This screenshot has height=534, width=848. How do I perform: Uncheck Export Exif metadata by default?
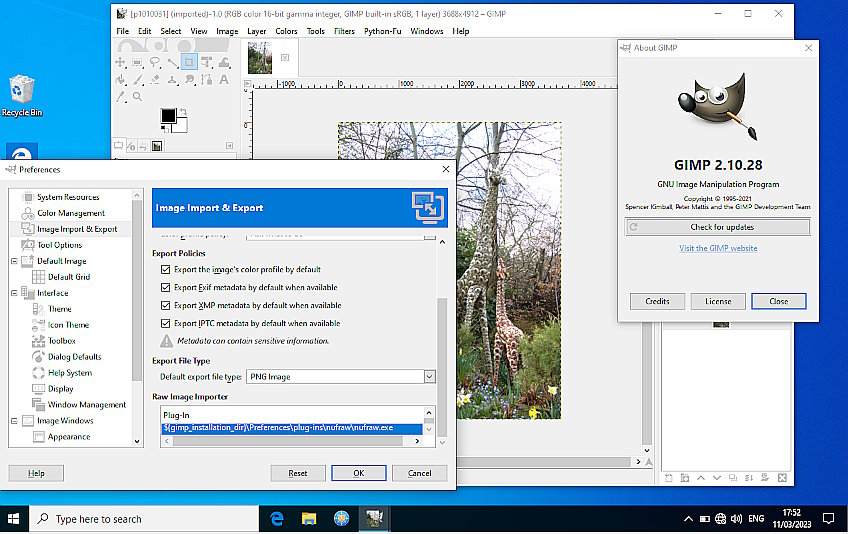tap(166, 287)
